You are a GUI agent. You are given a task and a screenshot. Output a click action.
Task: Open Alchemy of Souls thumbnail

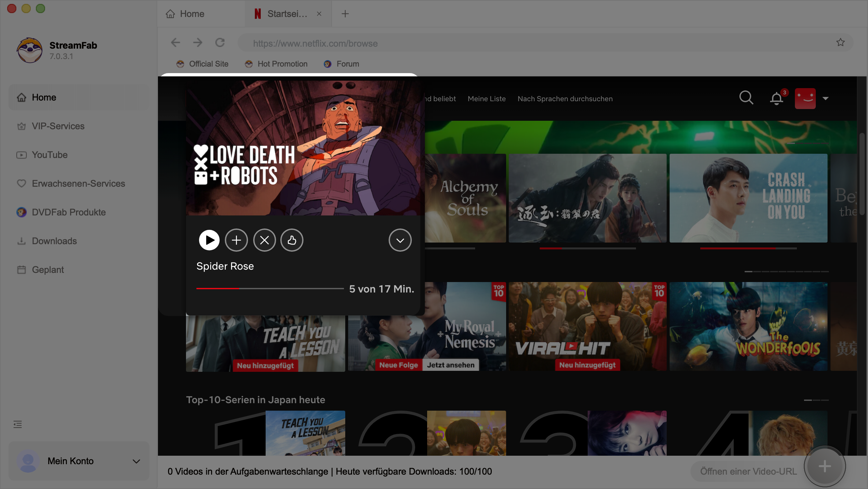(465, 198)
